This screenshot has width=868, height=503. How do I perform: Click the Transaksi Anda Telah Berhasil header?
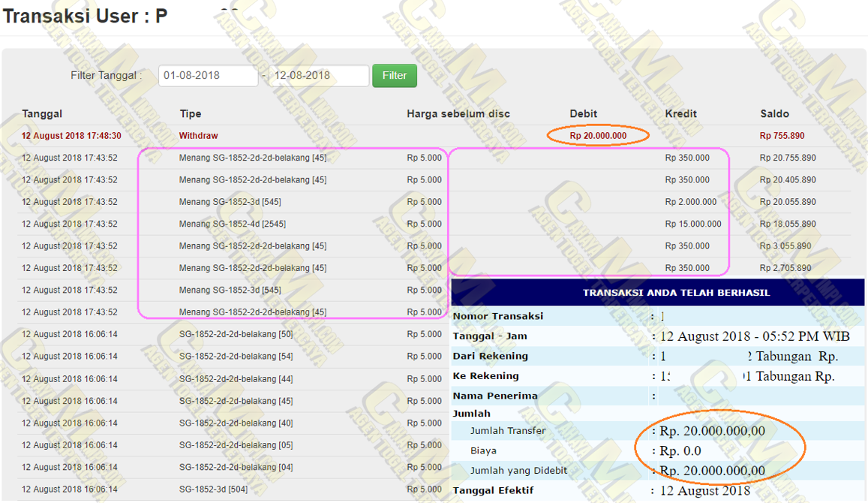pyautogui.click(x=675, y=293)
